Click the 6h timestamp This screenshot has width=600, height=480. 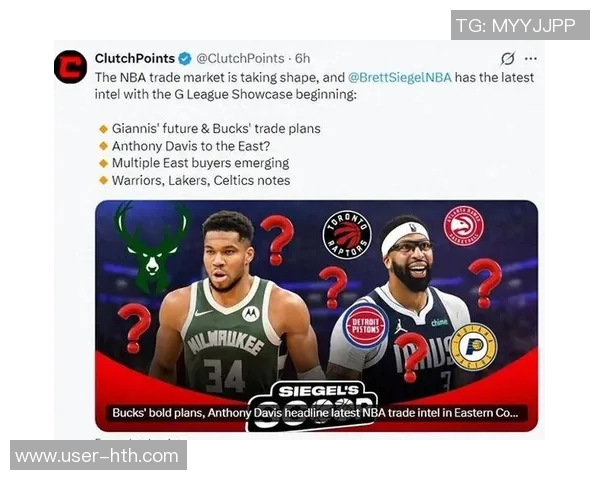(x=302, y=59)
